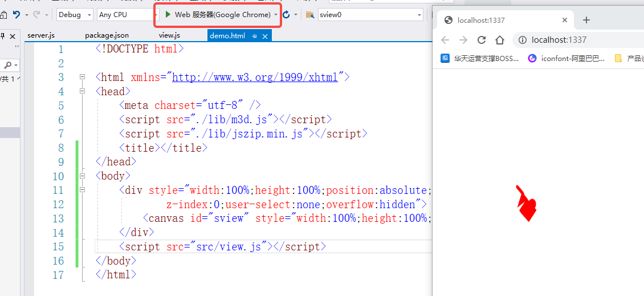Click the red 3D model in Chrome canvas
Viewport: 644px width, 296px height.
point(526,204)
